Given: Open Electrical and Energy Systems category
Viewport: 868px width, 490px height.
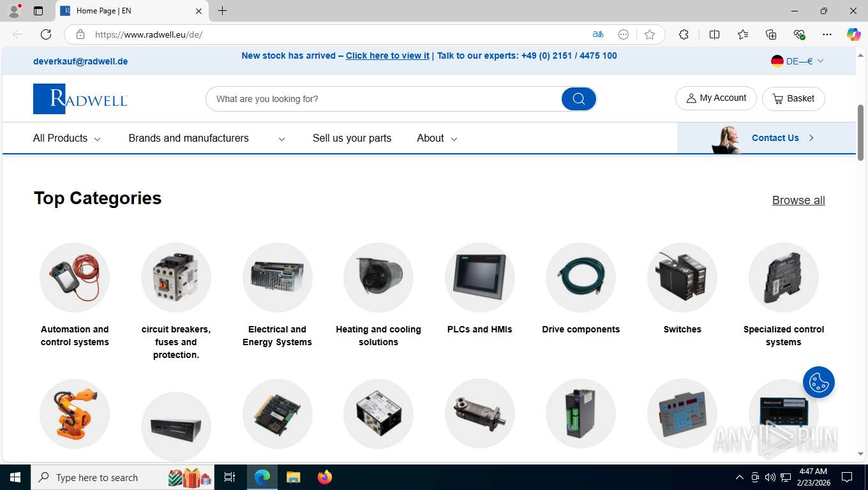Looking at the screenshot, I should pyautogui.click(x=277, y=295).
